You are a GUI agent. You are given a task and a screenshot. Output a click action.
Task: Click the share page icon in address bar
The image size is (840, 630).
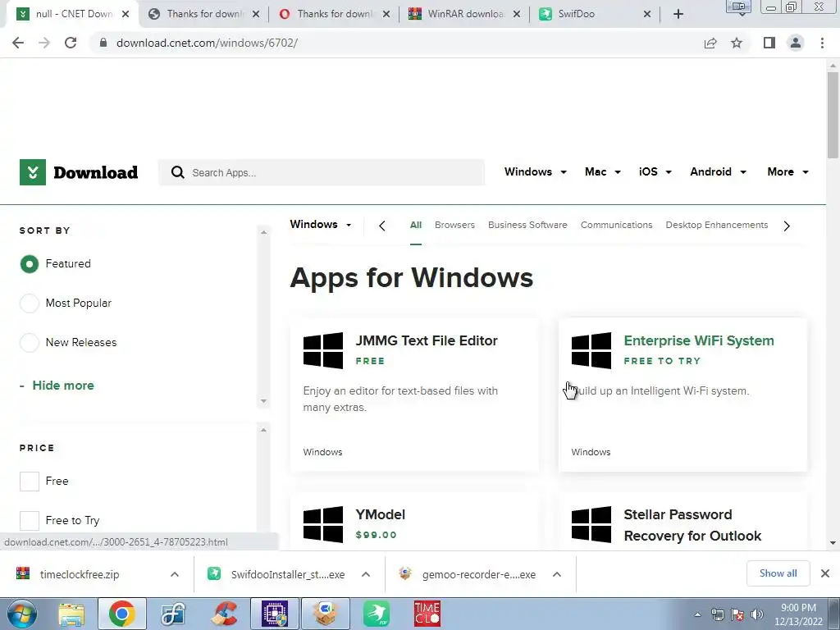coord(710,43)
